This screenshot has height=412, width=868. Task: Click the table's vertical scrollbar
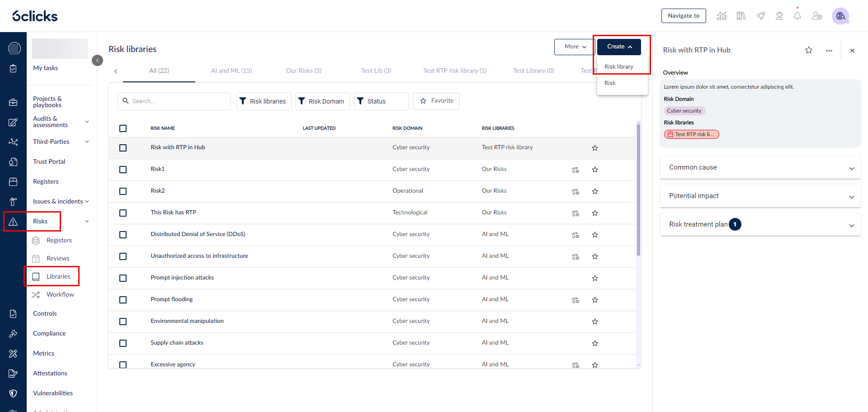[638, 190]
